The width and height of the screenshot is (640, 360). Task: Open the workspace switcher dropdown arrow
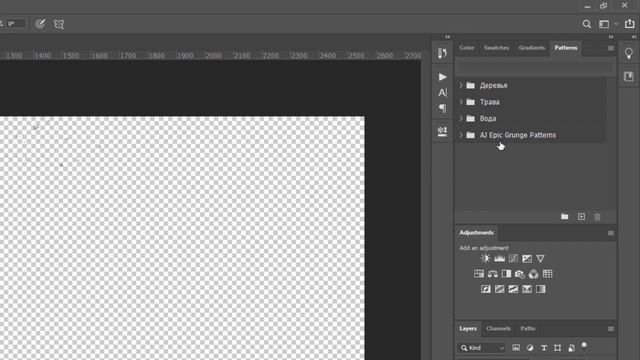coord(616,24)
